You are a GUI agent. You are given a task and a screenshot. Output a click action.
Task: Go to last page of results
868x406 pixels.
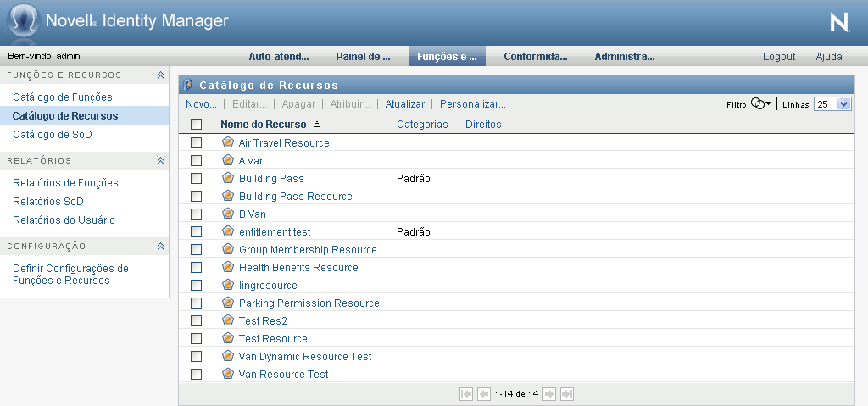point(567,394)
